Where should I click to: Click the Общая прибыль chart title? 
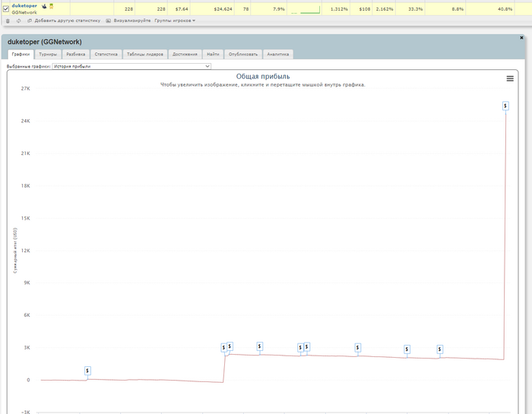point(263,77)
